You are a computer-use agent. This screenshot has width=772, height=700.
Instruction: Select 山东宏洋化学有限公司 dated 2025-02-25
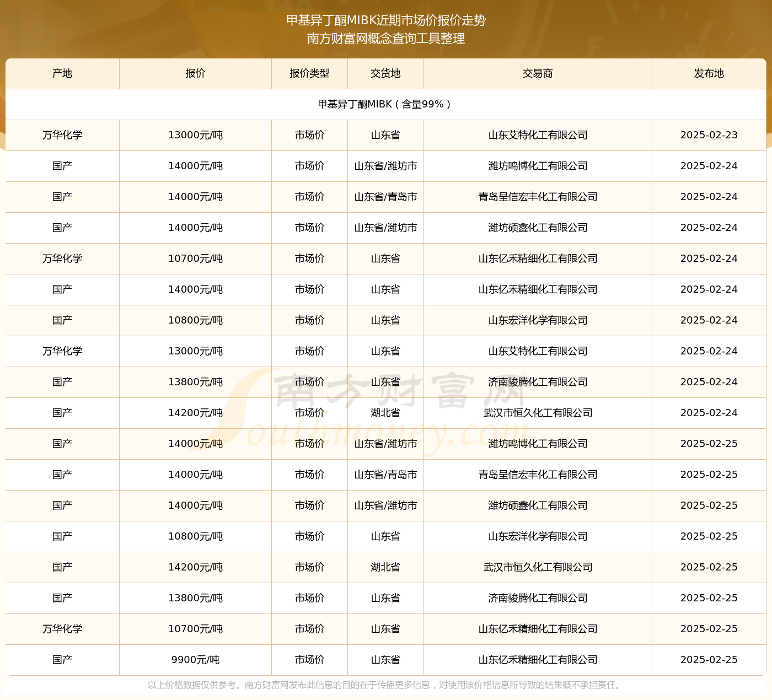click(x=538, y=536)
